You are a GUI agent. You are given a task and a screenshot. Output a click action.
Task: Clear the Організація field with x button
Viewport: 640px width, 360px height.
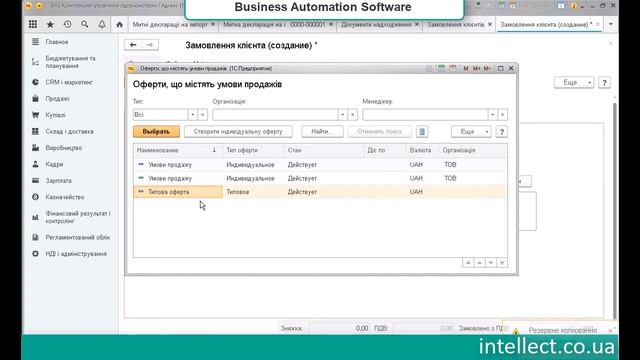click(353, 115)
